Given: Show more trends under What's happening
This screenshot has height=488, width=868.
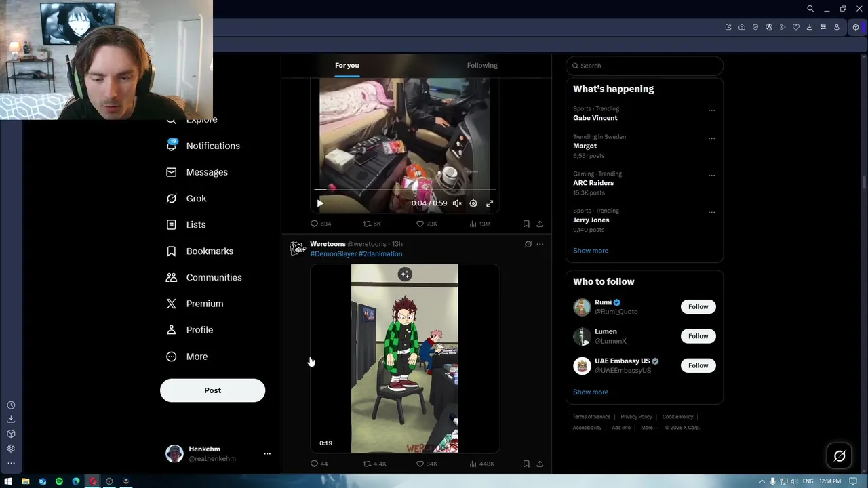Looking at the screenshot, I should point(591,251).
